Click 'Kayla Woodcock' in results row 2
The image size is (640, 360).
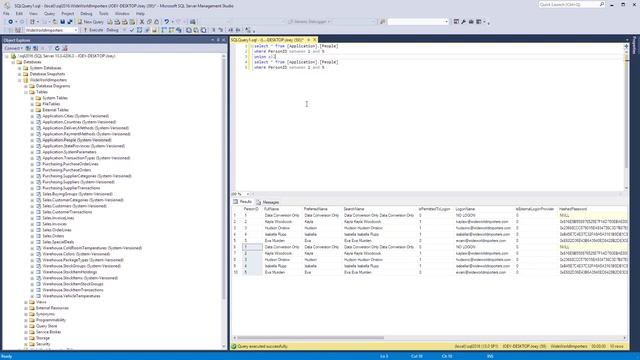[x=278, y=222]
